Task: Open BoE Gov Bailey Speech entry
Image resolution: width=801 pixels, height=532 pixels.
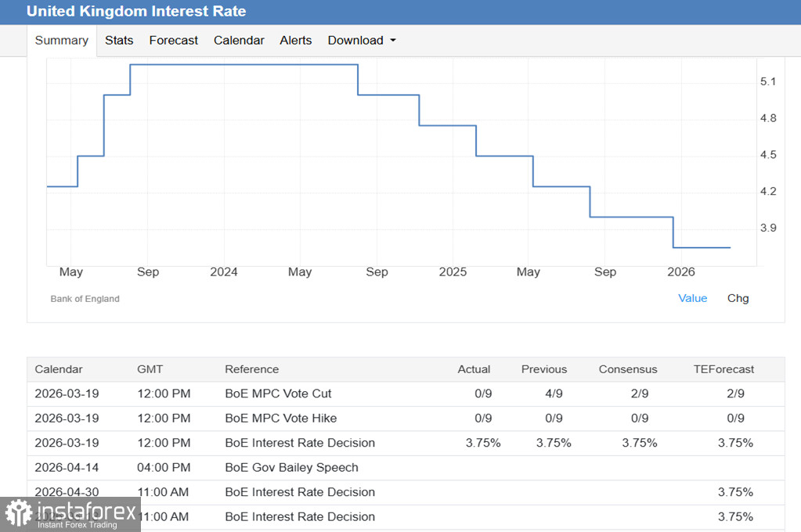Action: [x=291, y=468]
